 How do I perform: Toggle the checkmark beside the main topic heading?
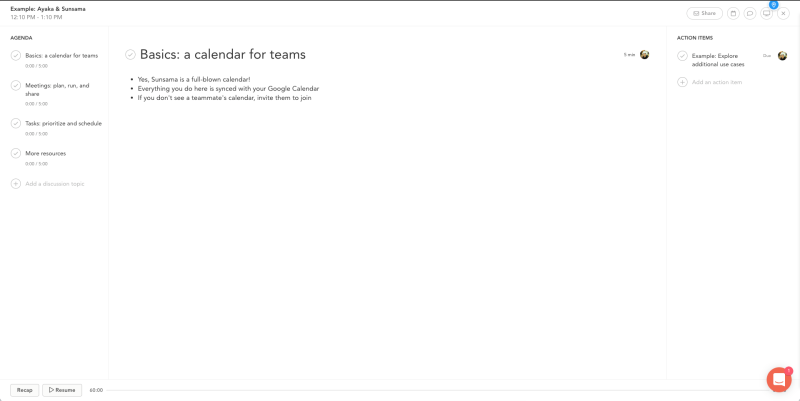click(x=131, y=55)
